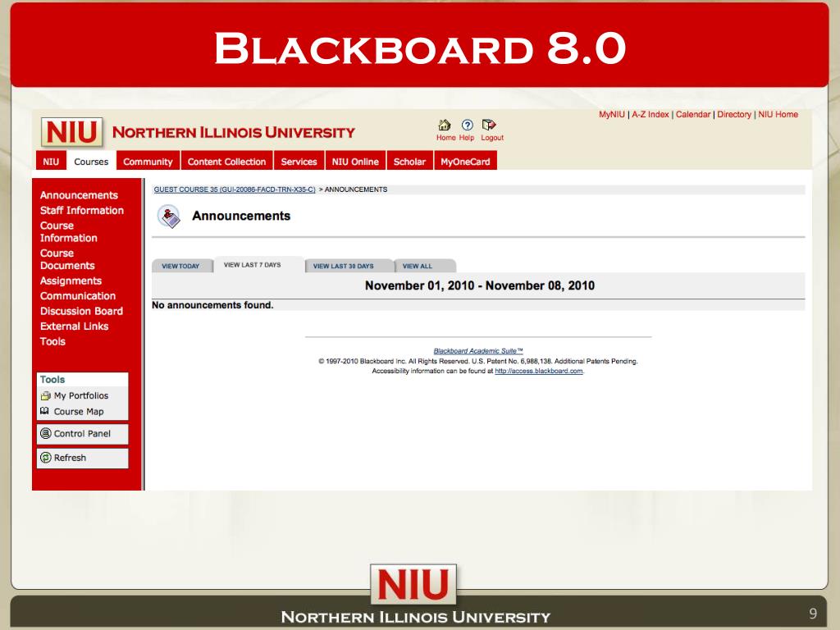Viewport: 840px width, 630px height.
Task: Open the NIU Online tab
Action: point(355,162)
